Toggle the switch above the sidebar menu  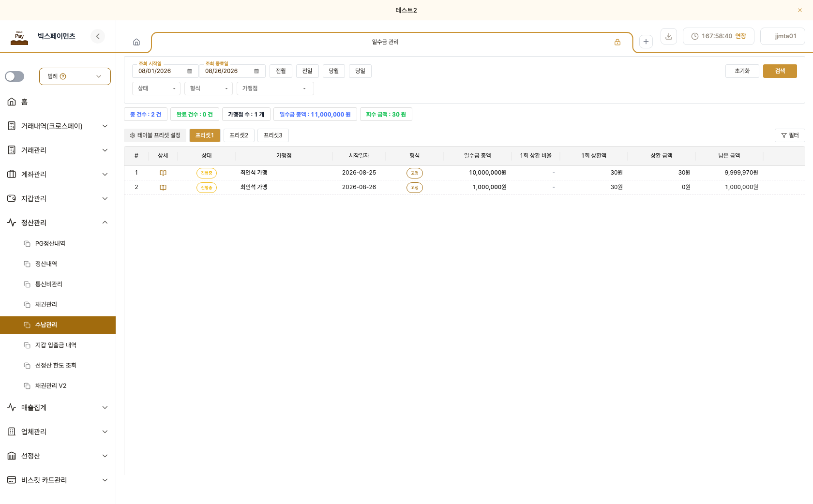(x=15, y=76)
